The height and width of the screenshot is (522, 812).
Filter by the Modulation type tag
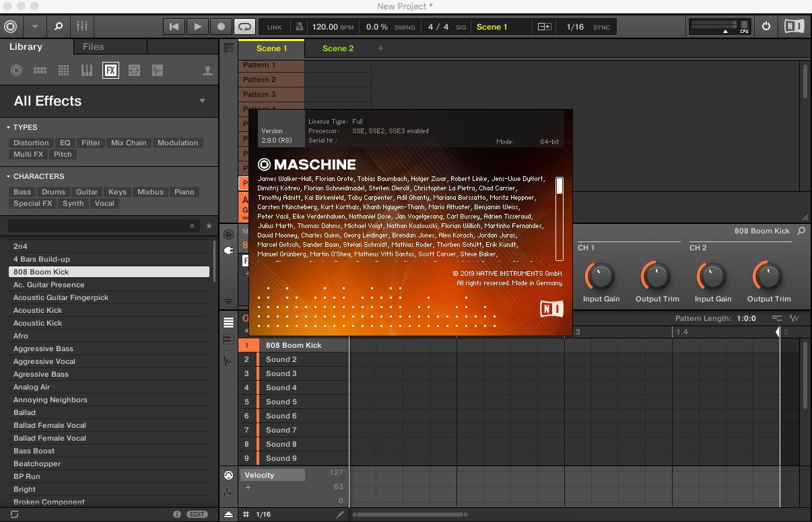tap(178, 143)
